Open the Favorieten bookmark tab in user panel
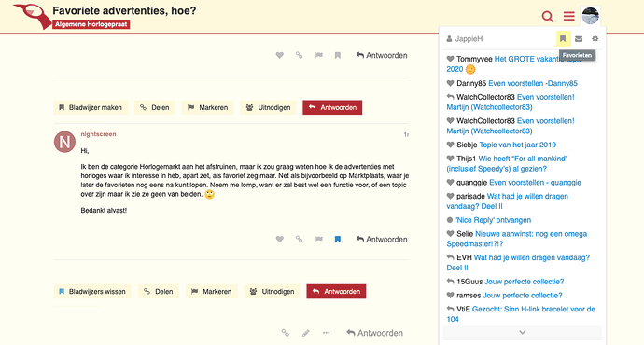Image resolution: width=644 pixels, height=345 pixels. click(563, 38)
